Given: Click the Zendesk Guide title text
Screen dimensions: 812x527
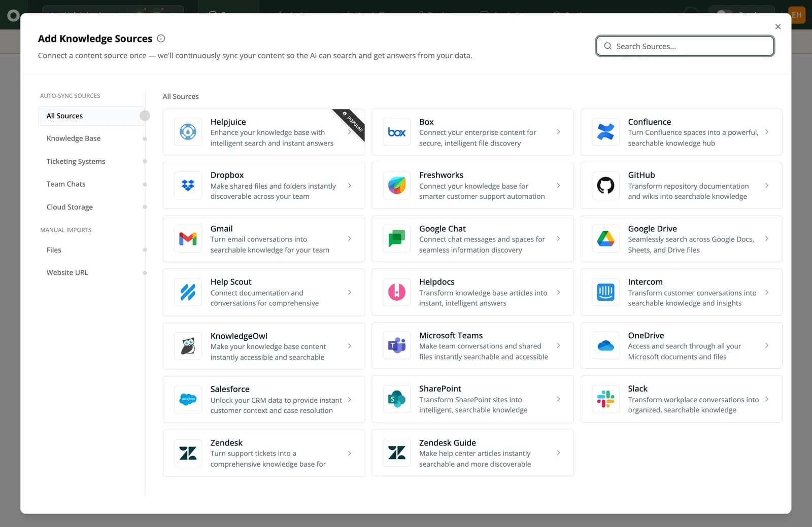Looking at the screenshot, I should tap(447, 443).
